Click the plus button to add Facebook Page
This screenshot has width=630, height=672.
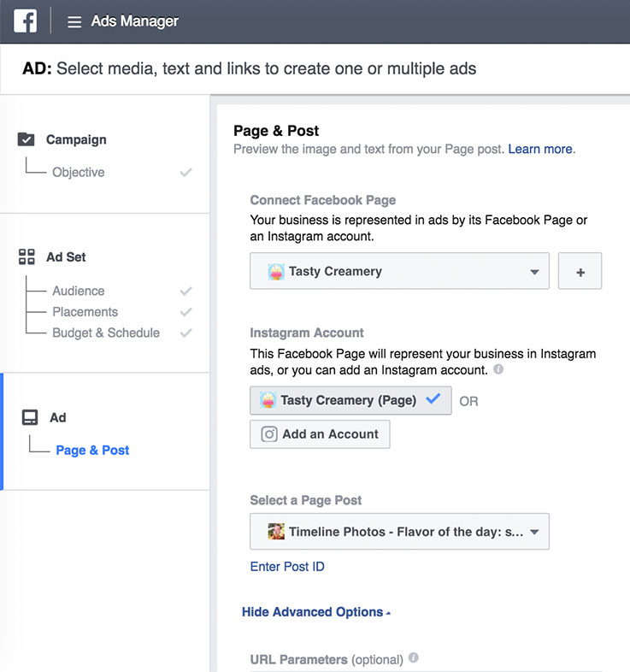click(580, 271)
